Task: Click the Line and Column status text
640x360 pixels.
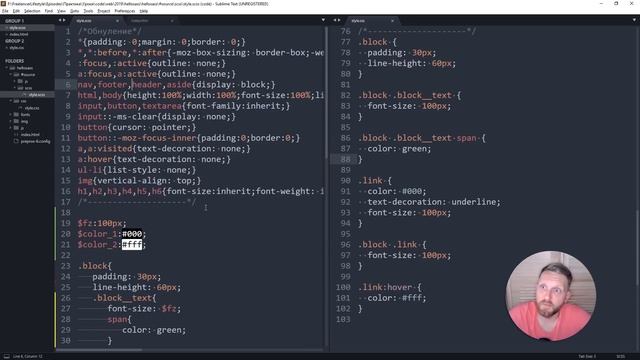Action: coord(27,356)
